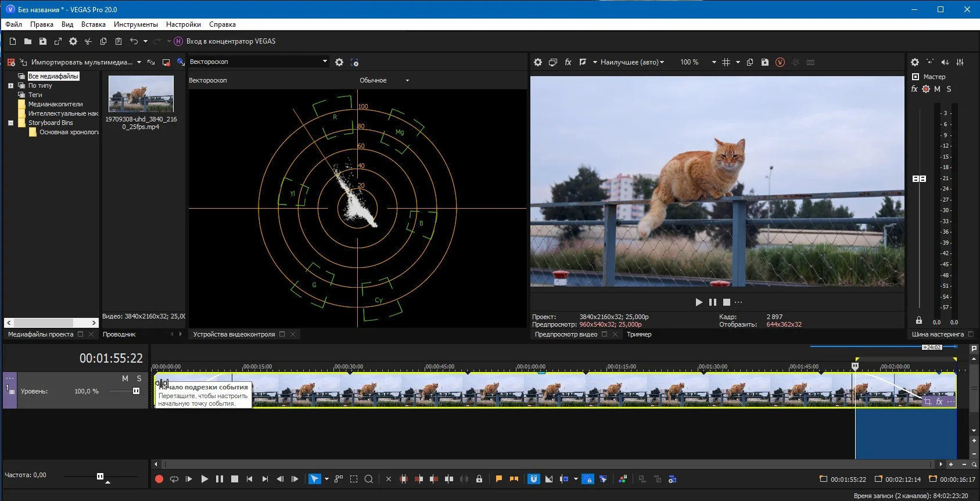Open video scope settings gear
The height and width of the screenshot is (501, 980).
tap(339, 62)
